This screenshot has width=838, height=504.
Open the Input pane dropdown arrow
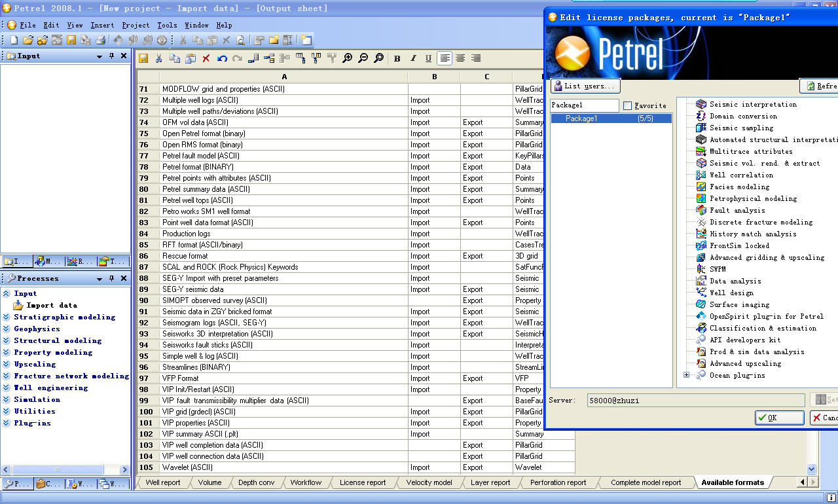point(100,56)
